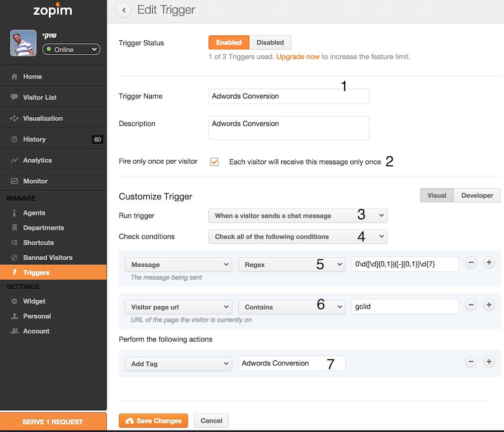The width and height of the screenshot is (504, 432).
Task: Open the Online status dropdown
Action: click(71, 49)
